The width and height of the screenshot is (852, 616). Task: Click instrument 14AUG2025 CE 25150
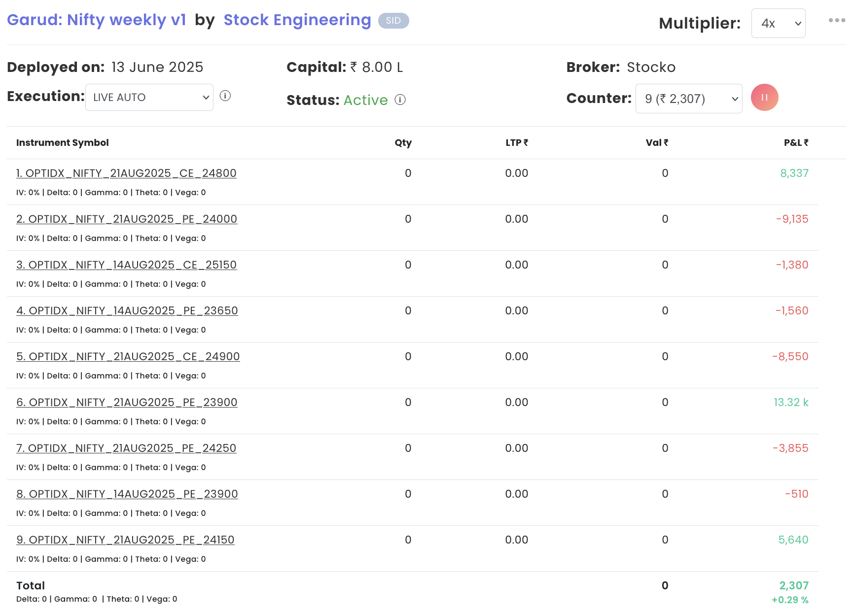(126, 265)
